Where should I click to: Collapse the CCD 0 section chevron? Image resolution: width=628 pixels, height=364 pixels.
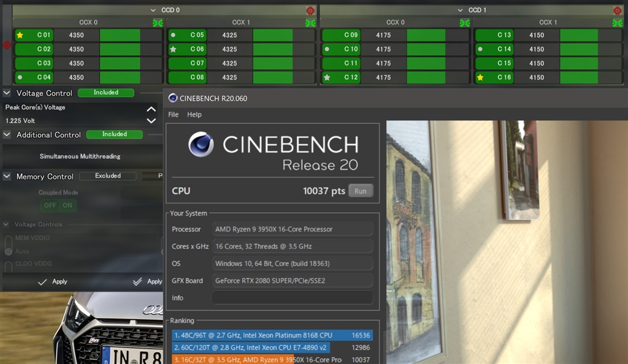pyautogui.click(x=153, y=10)
